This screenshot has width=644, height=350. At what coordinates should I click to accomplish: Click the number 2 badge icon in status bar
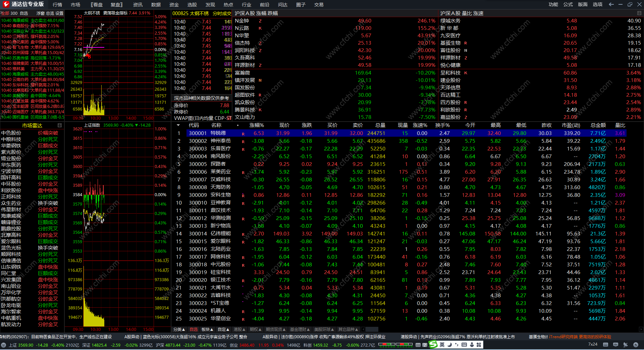coord(425,345)
